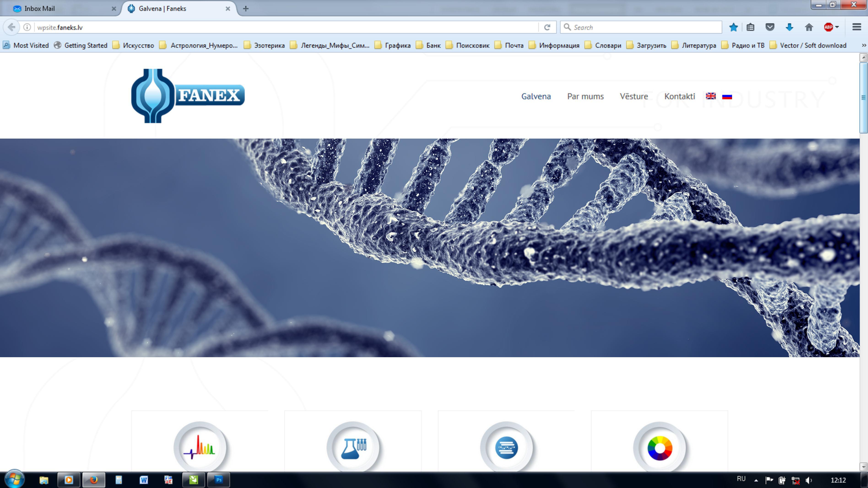Open the Почта bookmarks folder
The height and width of the screenshot is (488, 868).
pos(509,45)
